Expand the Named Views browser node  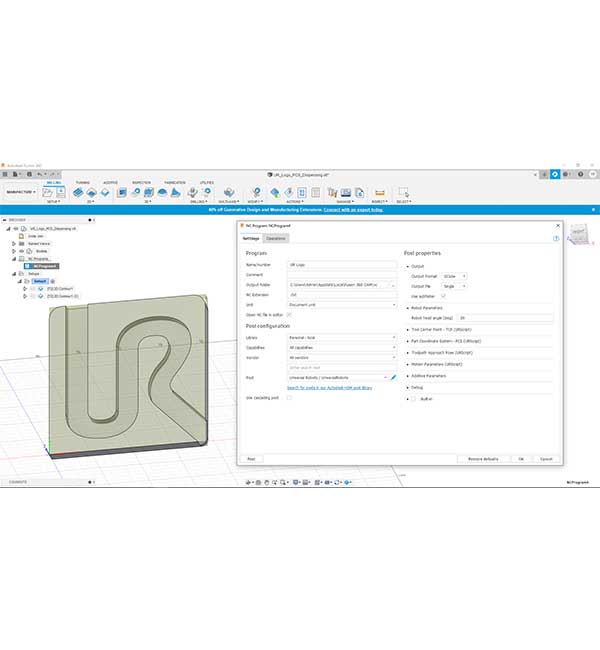click(x=14, y=244)
